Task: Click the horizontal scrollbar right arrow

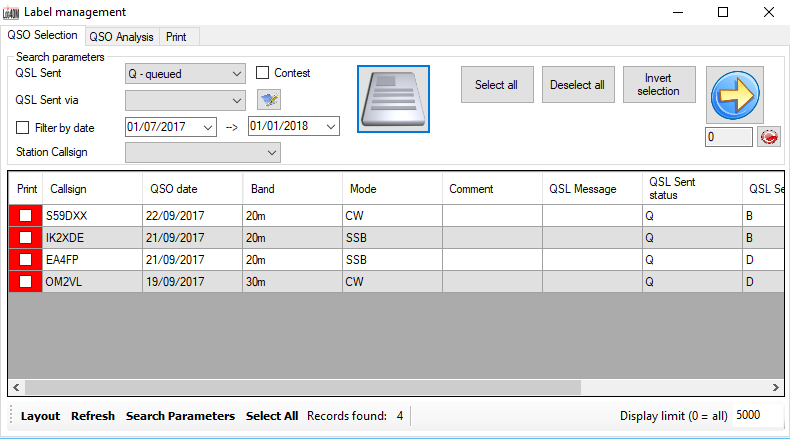Action: 775,387
